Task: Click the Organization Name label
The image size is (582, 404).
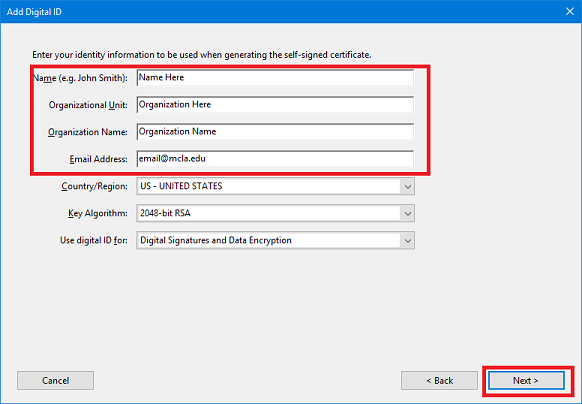Action: tap(88, 132)
